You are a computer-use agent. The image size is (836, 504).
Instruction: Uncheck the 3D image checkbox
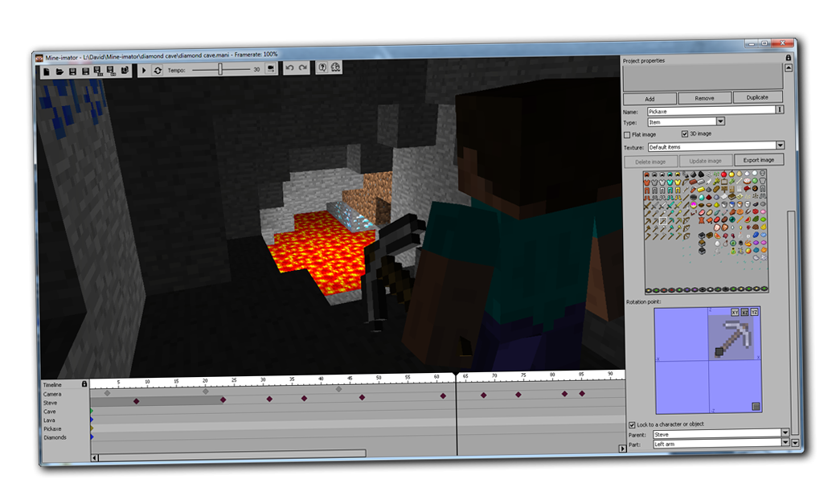(685, 134)
